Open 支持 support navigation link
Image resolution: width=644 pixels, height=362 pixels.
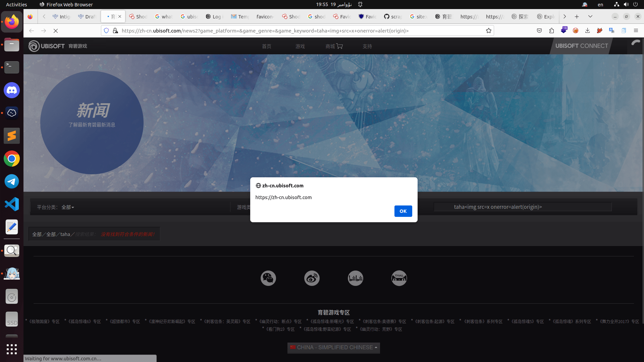coord(367,46)
